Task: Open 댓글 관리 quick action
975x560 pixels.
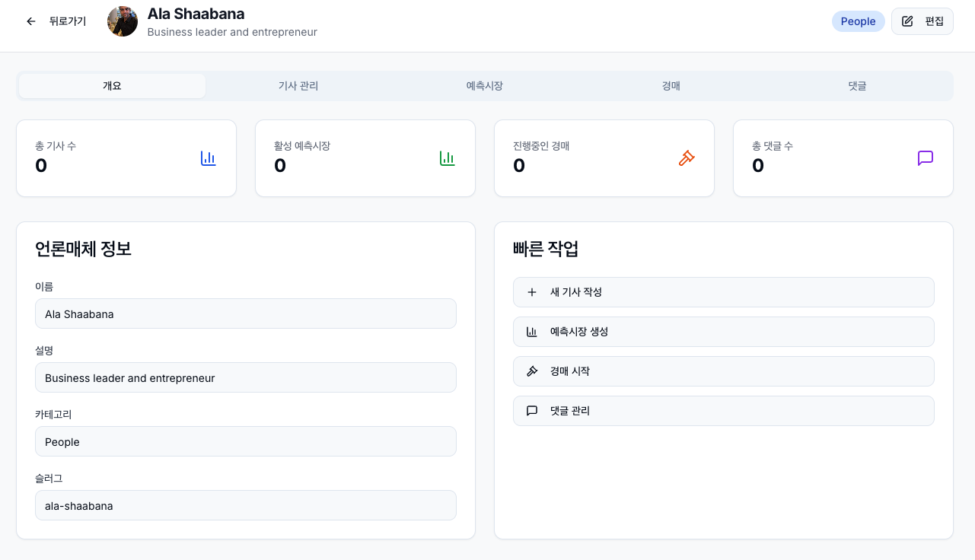Action: click(723, 411)
